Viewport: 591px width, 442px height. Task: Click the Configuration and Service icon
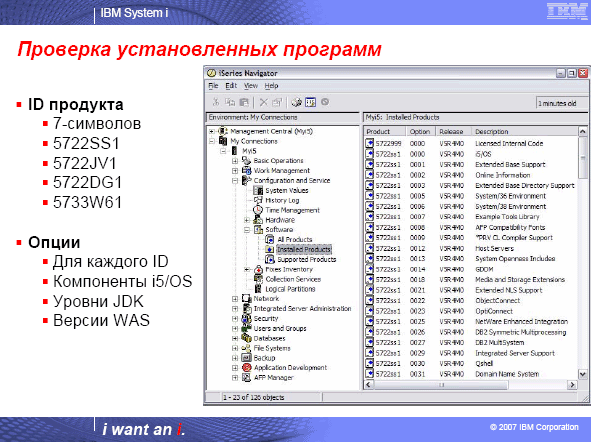click(x=246, y=180)
